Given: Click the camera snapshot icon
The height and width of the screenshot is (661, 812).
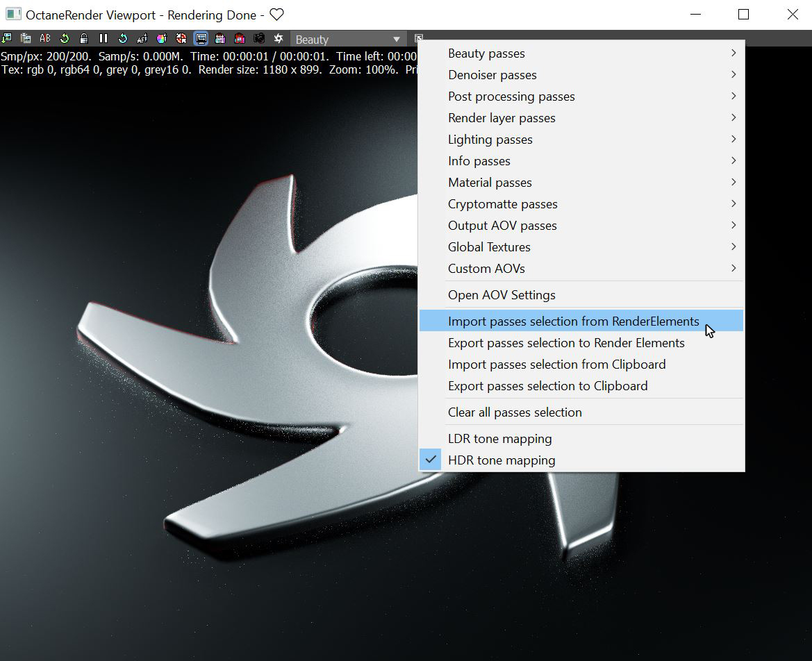Looking at the screenshot, I should click(258, 38).
